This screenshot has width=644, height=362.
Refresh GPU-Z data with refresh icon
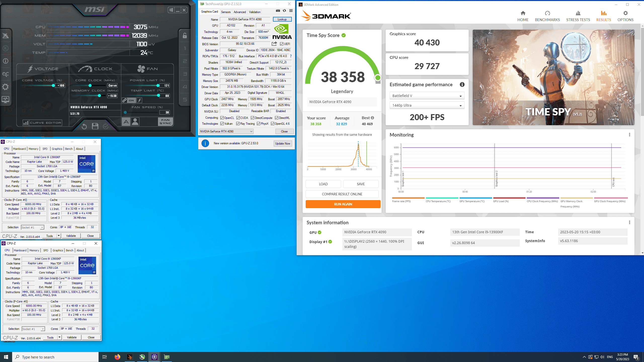point(284,11)
